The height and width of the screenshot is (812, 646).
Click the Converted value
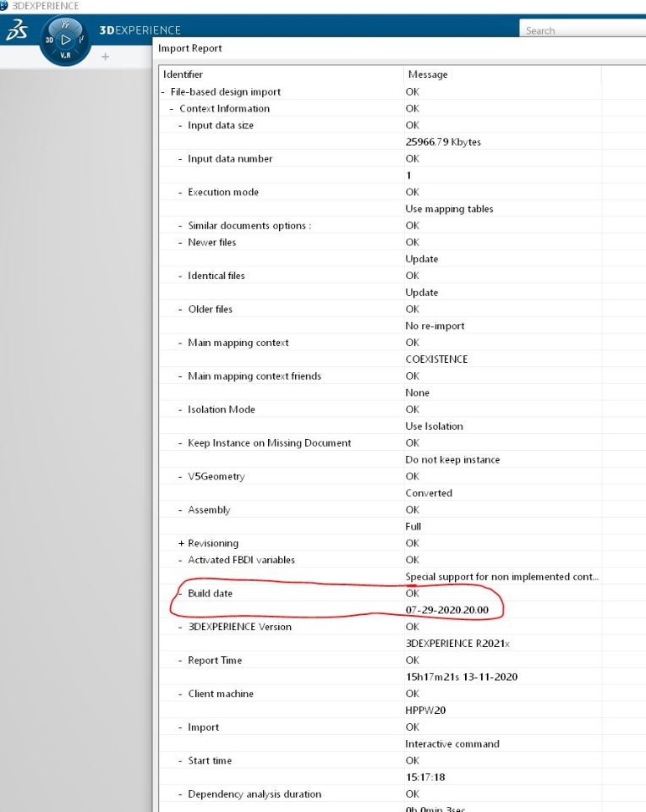[x=429, y=493]
